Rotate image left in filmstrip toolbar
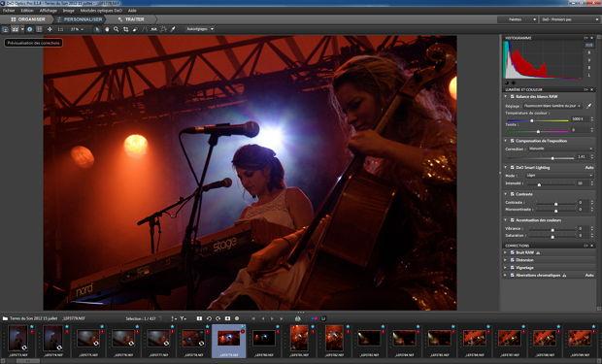 tap(209, 318)
